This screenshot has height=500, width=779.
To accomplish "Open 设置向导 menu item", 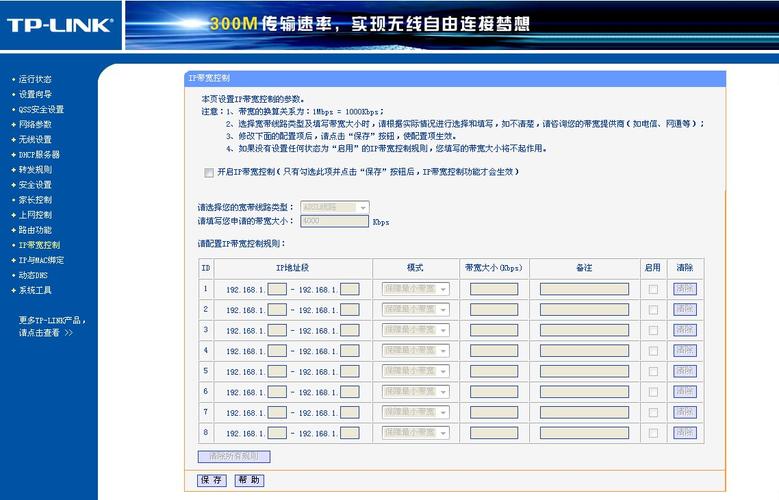I will click(35, 94).
